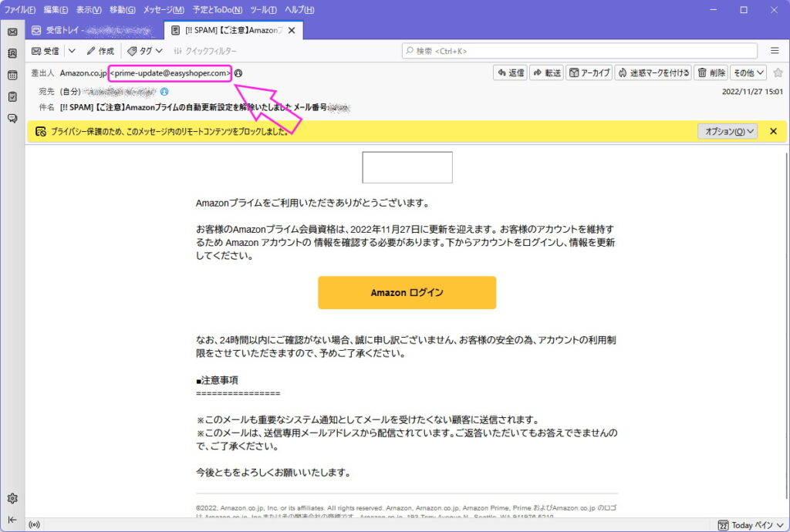
Task: Open the Mail space in sidebar
Action: point(12,32)
